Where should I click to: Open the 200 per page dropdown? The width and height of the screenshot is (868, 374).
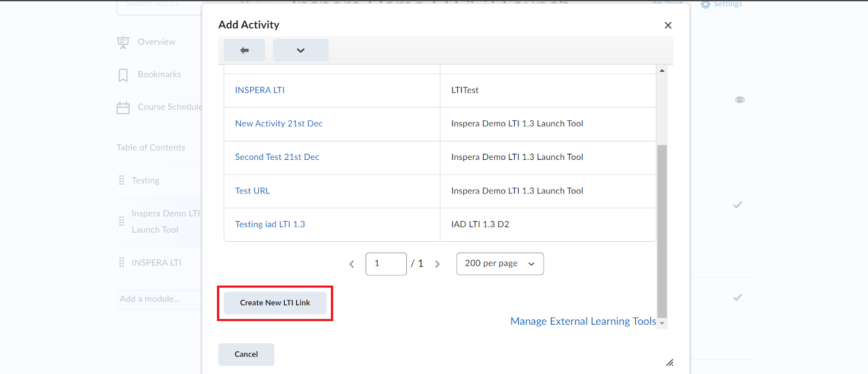[x=500, y=264]
